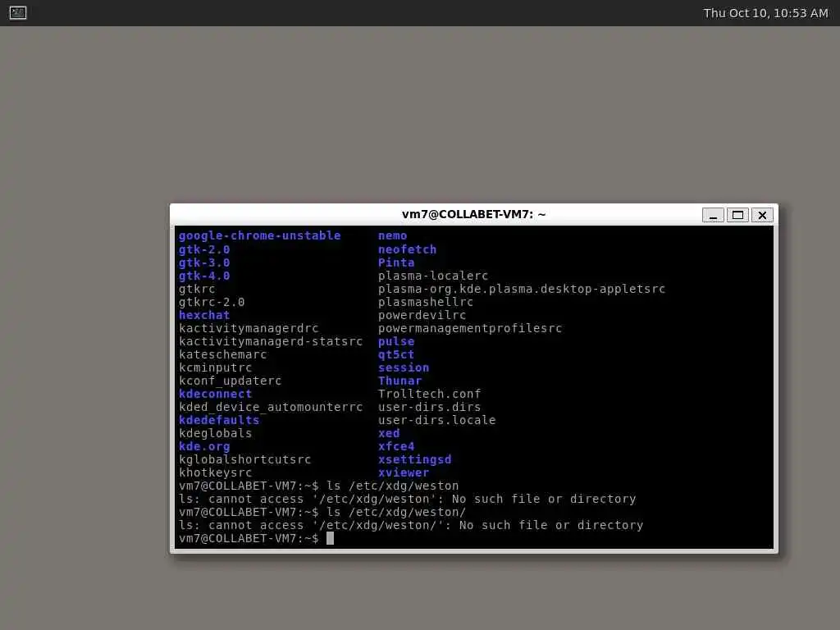Viewport: 840px width, 630px height.
Task: Select the user-dirs.dirs file name
Action: (x=430, y=407)
